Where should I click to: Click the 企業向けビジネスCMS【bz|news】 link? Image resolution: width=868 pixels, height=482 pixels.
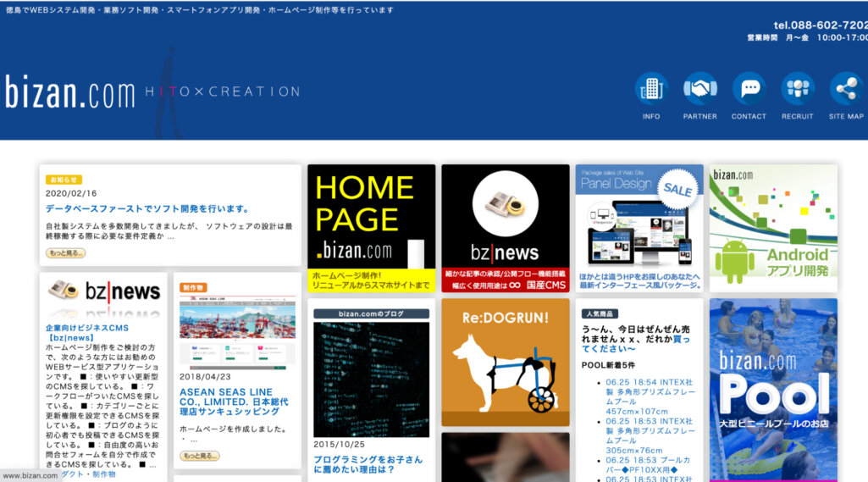[x=86, y=332]
